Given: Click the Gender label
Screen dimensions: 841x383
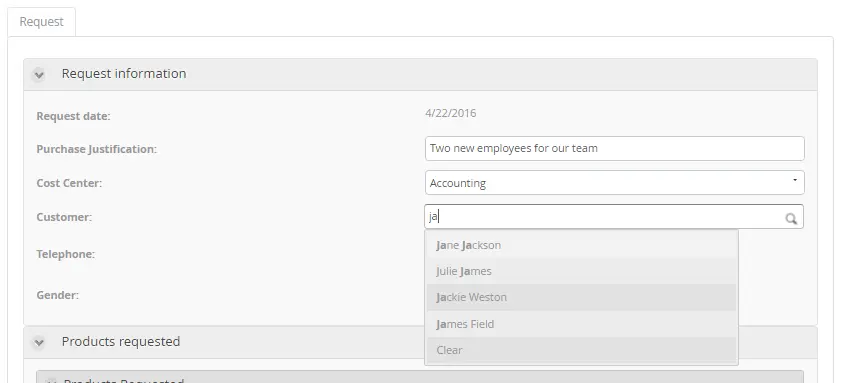Looking at the screenshot, I should click(x=57, y=295).
